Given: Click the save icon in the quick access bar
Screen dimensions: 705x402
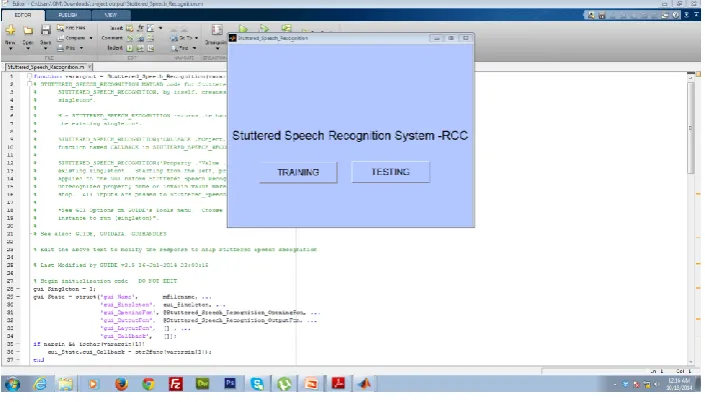Looking at the screenshot, I should 602,15.
